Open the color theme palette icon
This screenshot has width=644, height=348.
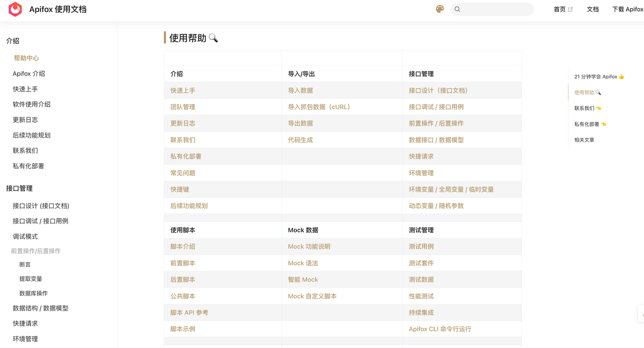click(x=440, y=9)
